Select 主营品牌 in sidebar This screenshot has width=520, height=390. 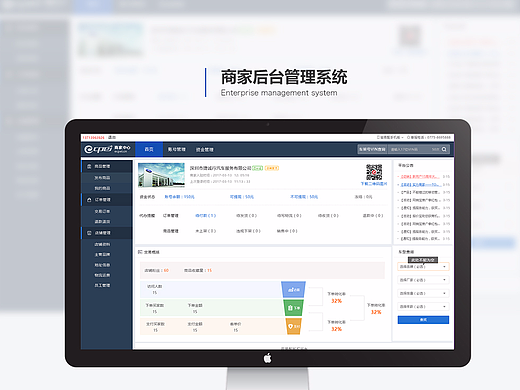[x=102, y=255]
